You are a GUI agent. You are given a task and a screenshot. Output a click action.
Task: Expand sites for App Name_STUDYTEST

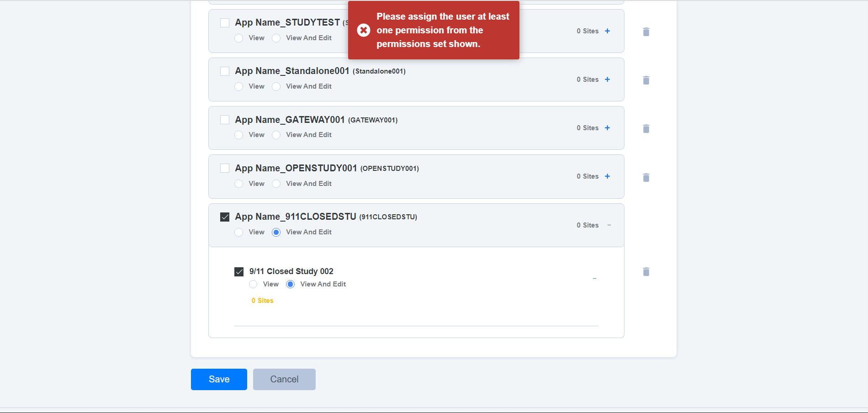pyautogui.click(x=607, y=31)
